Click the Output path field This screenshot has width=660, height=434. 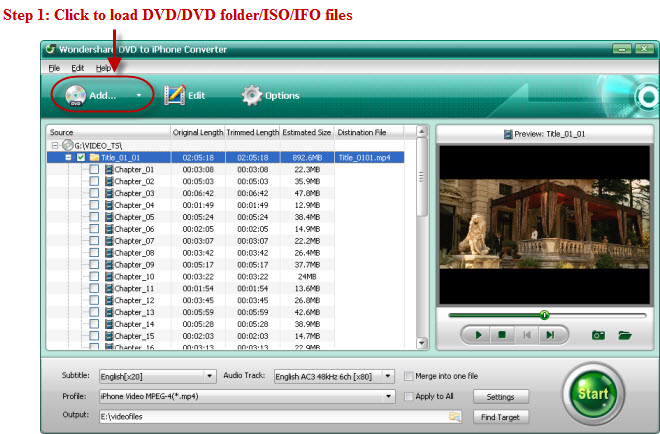click(x=274, y=417)
